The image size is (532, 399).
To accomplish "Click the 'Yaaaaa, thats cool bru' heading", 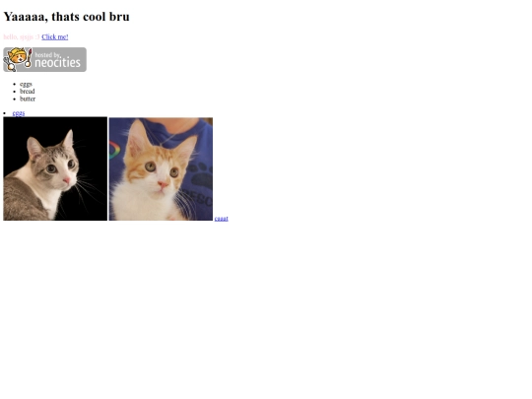I will pyautogui.click(x=67, y=17).
